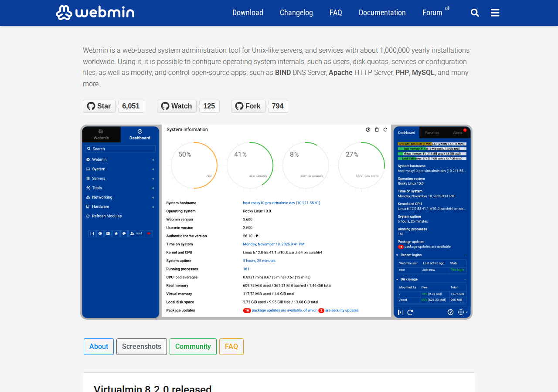Expand the Webmin category in the sidebar
Viewport: 558px width, 392px height.
[120, 160]
